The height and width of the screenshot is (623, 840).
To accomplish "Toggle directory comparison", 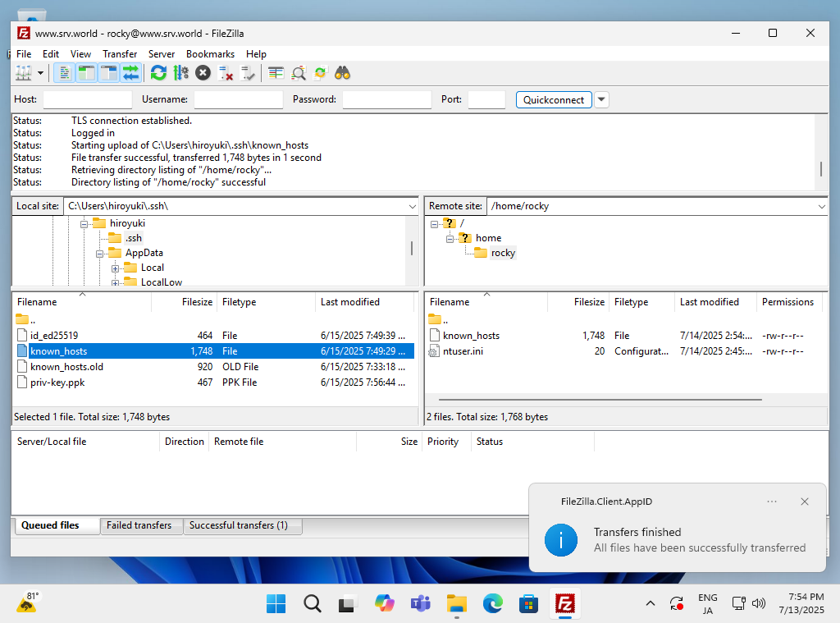I will (x=299, y=73).
